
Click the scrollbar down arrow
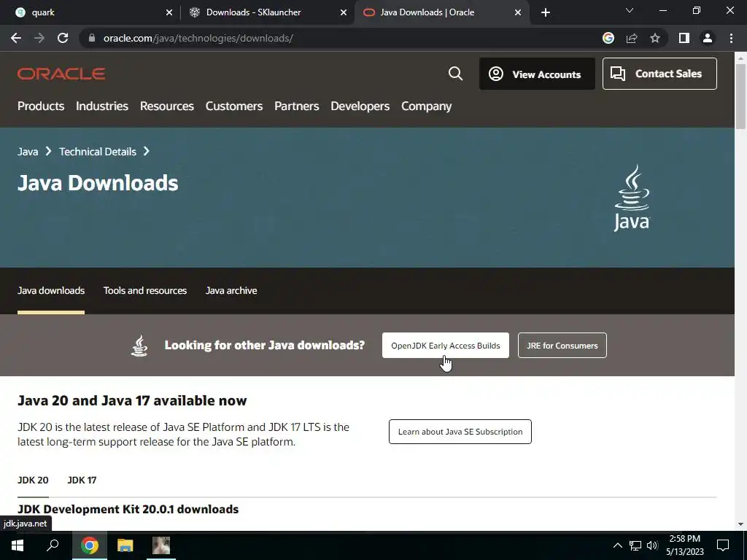coord(740,524)
